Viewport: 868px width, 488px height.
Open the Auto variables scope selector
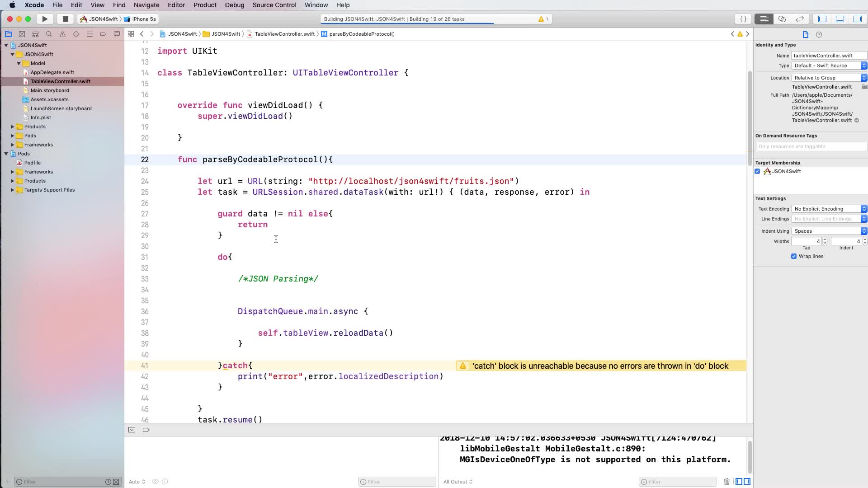click(137, 482)
